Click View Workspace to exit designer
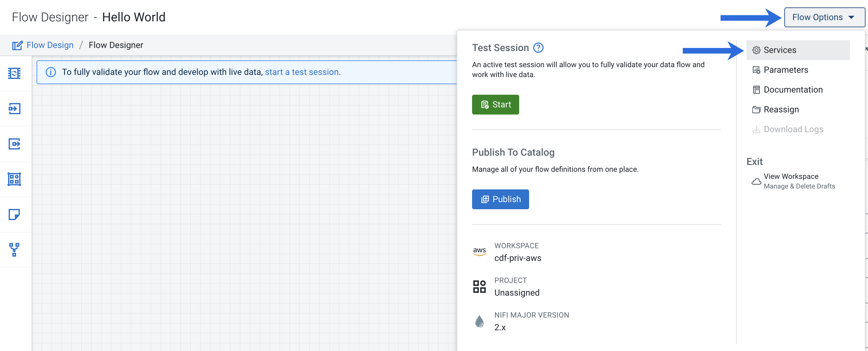This screenshot has height=351, width=868. click(x=791, y=177)
